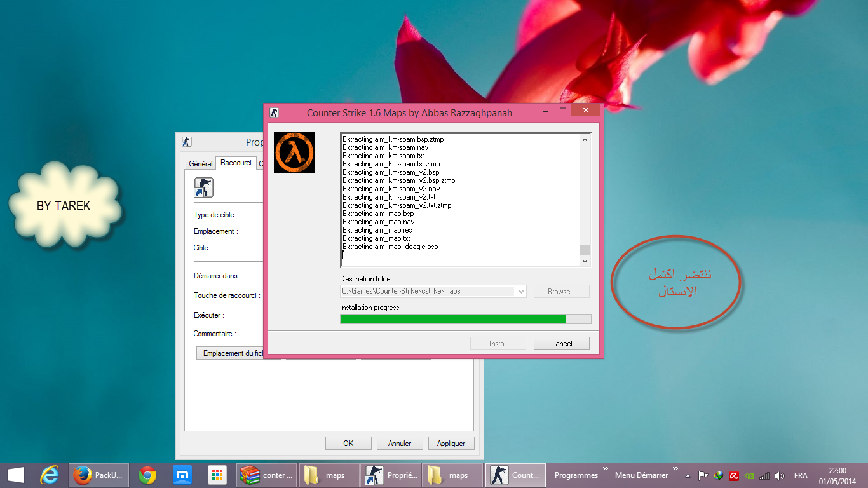The image size is (868, 488).
Task: Open 'Proprié...' taskbar item
Action: click(391, 475)
